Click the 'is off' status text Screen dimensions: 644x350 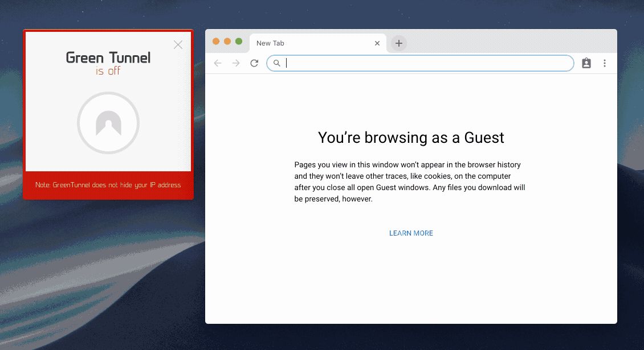click(108, 71)
